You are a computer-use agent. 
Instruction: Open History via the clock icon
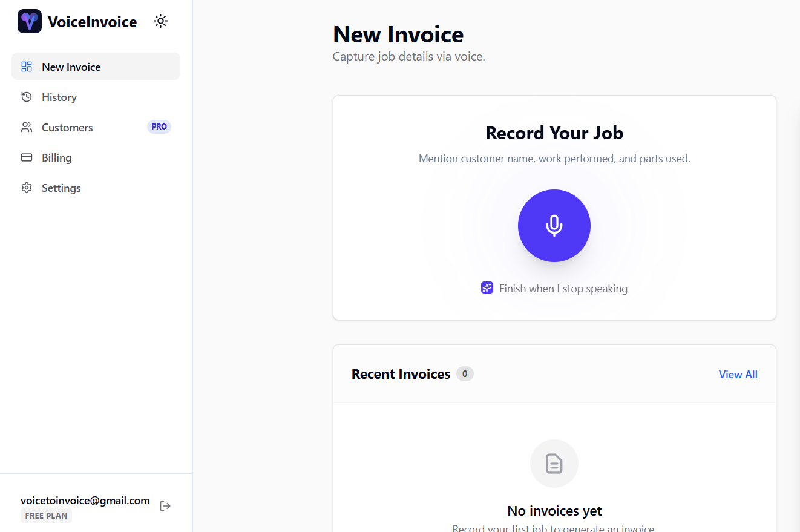click(x=26, y=97)
